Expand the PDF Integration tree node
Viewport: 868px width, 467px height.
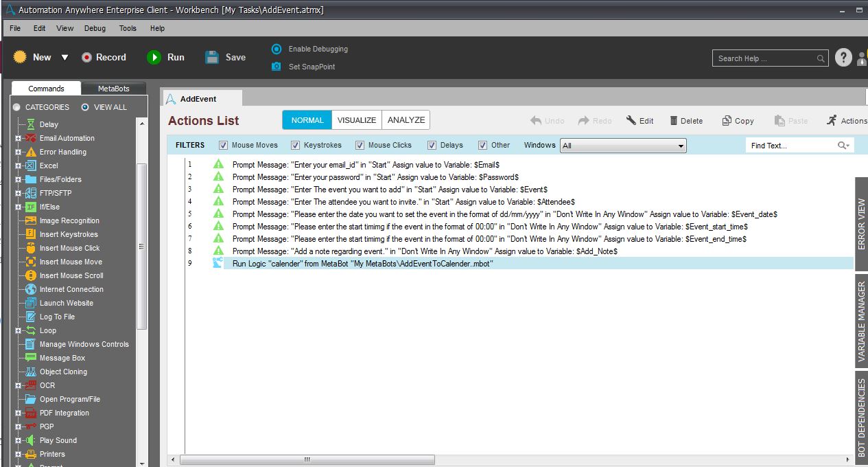click(19, 413)
